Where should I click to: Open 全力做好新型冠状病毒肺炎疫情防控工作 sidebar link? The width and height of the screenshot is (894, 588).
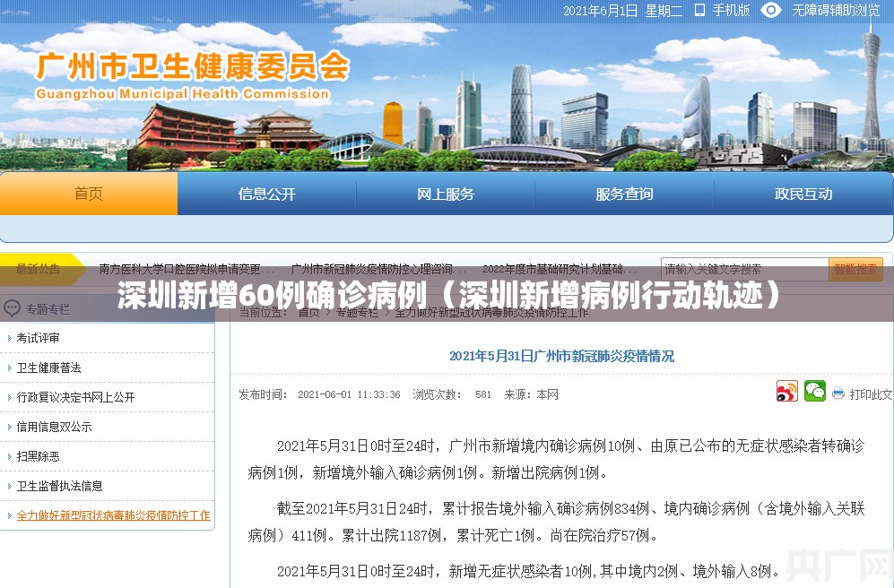pos(114,515)
